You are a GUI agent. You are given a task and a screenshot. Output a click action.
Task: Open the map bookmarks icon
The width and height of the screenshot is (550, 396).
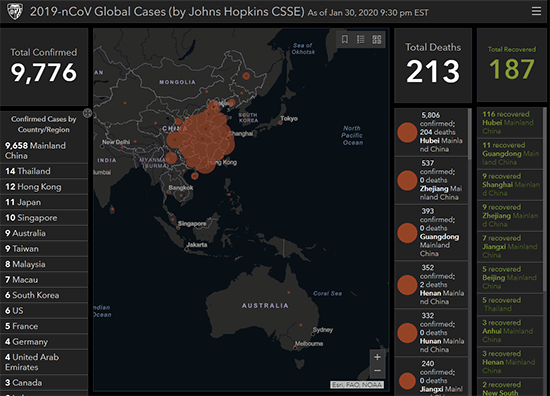345,39
